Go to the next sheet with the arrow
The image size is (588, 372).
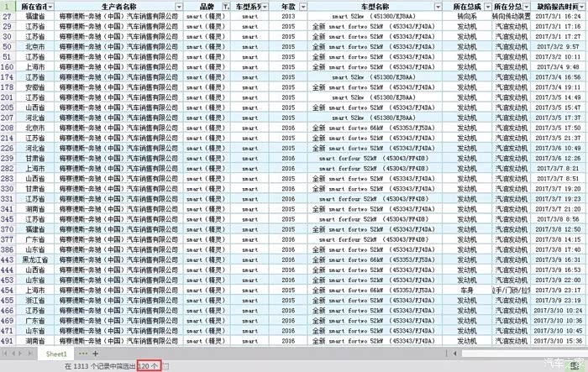click(x=21, y=354)
